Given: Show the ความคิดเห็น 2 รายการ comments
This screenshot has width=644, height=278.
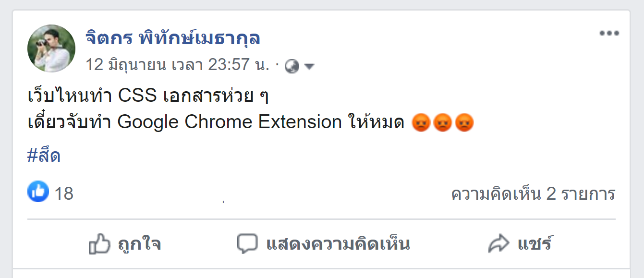Looking at the screenshot, I should pyautogui.click(x=534, y=194).
